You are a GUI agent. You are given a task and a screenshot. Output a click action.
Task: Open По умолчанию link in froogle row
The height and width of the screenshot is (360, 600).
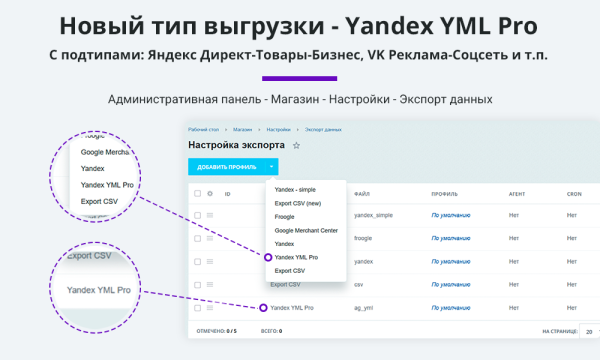[x=451, y=238]
